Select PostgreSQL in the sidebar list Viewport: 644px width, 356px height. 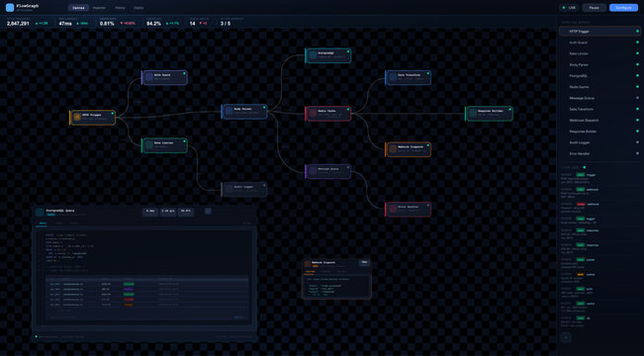pos(599,75)
